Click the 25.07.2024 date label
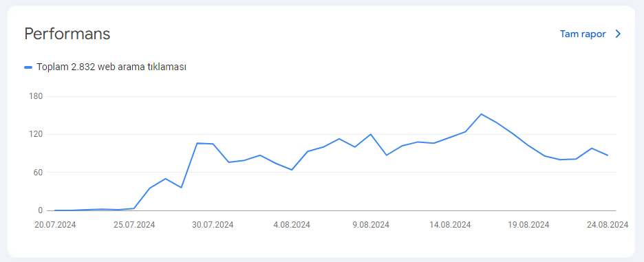Viewport: 644px width, 262px height. click(x=134, y=225)
